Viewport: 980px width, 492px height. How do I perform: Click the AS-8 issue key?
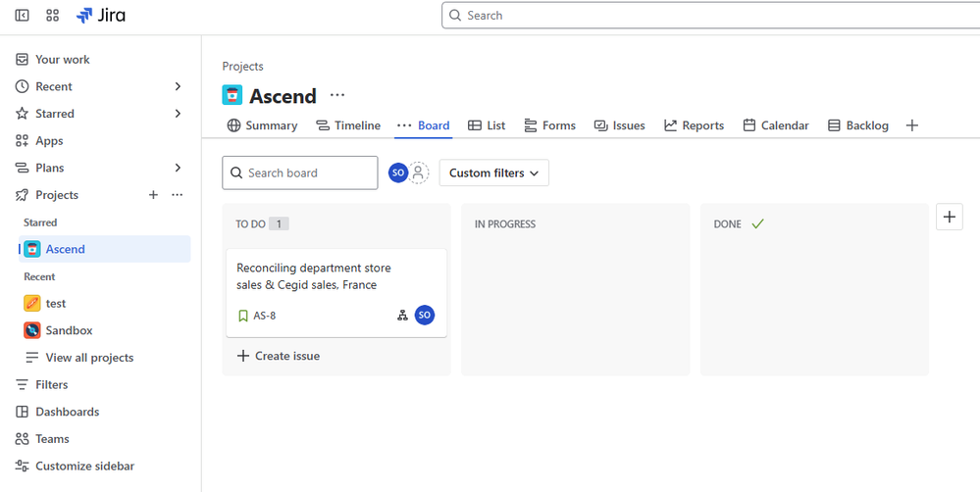tap(265, 316)
